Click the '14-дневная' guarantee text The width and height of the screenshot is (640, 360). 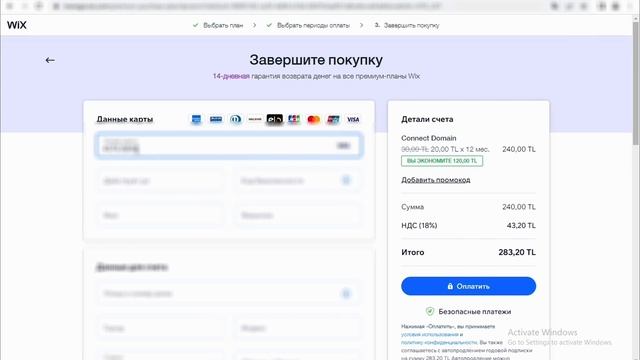click(x=231, y=76)
